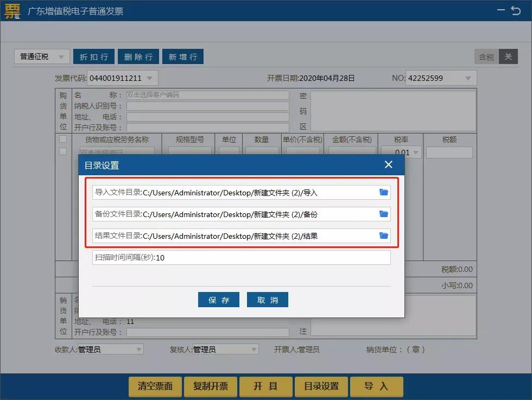Click the 开具 issue invoice button
532x400 pixels.
[x=265, y=387]
